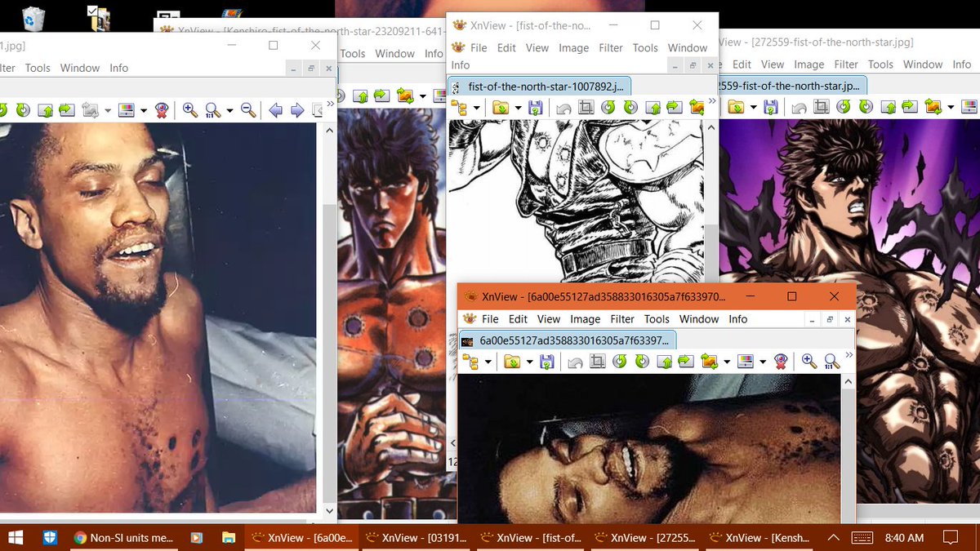Screen dimensions: 980x551
Task: Open the View menu in the 272559 window
Action: pyautogui.click(x=773, y=64)
